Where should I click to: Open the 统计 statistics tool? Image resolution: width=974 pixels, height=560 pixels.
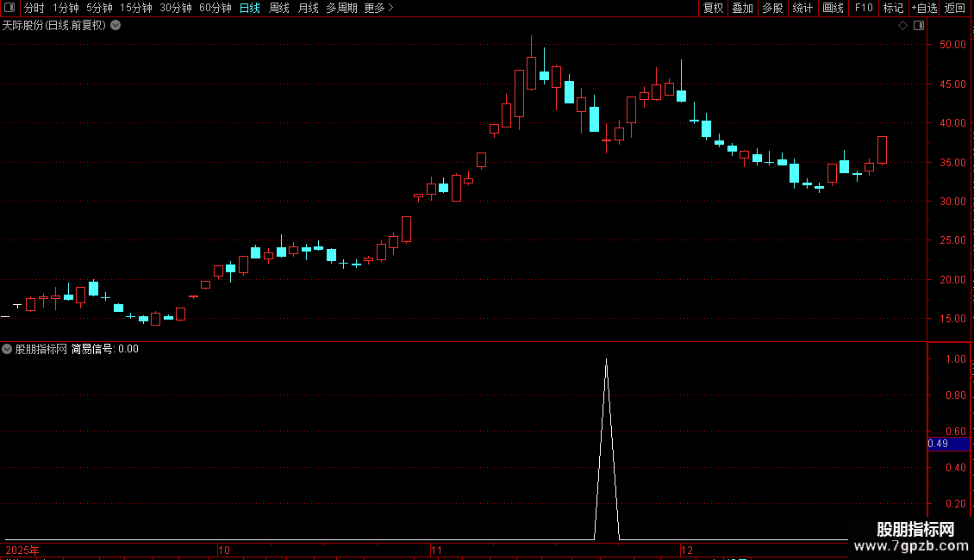[x=802, y=8]
